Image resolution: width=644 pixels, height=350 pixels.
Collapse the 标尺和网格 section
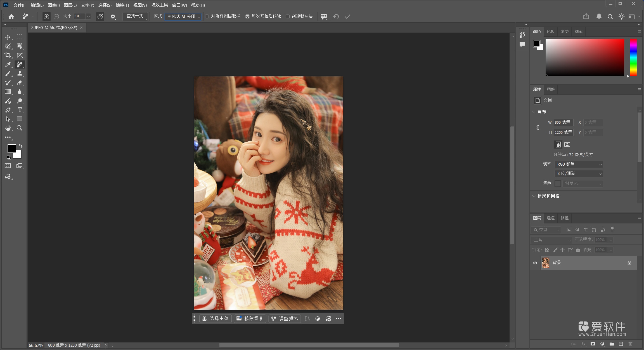pyautogui.click(x=534, y=196)
